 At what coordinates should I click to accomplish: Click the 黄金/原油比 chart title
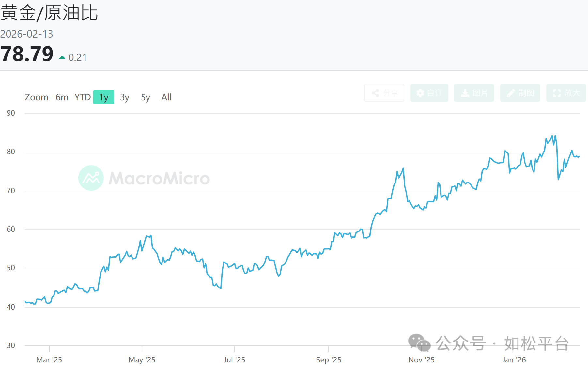pyautogui.click(x=49, y=13)
